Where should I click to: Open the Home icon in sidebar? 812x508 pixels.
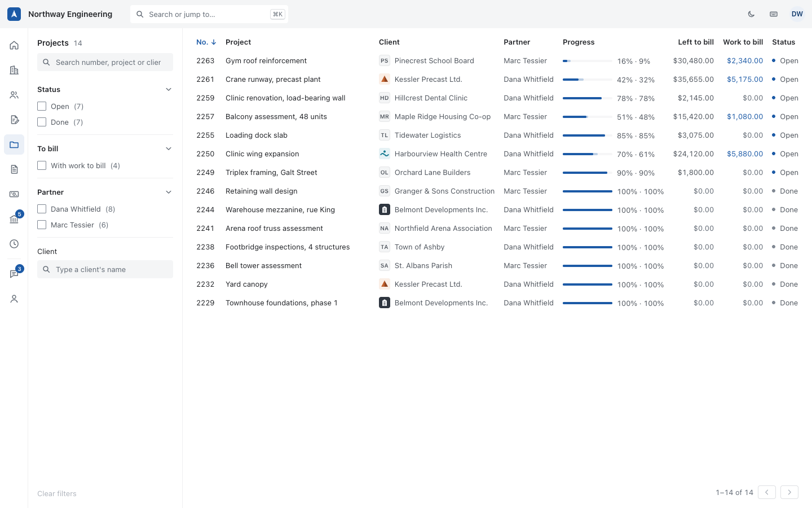pyautogui.click(x=14, y=45)
